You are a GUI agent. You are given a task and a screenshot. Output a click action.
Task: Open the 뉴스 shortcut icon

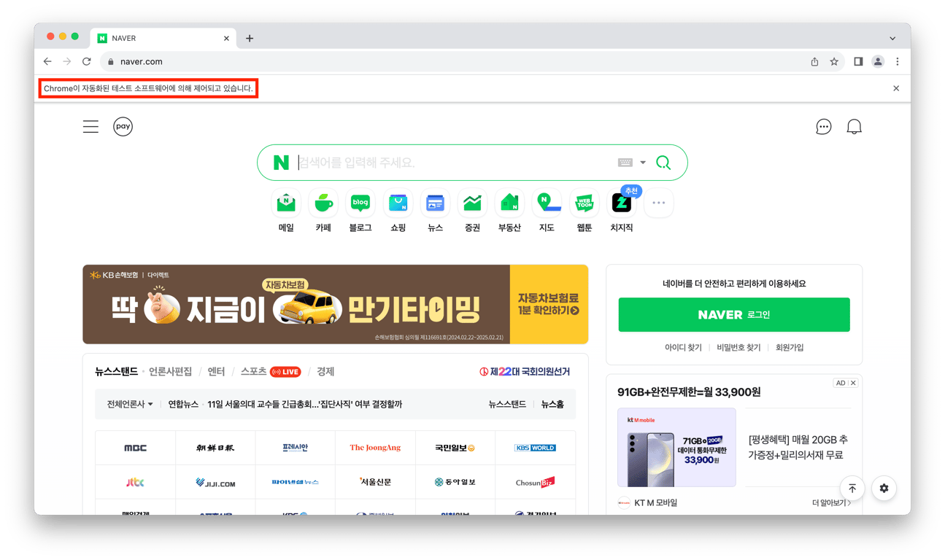(x=435, y=203)
